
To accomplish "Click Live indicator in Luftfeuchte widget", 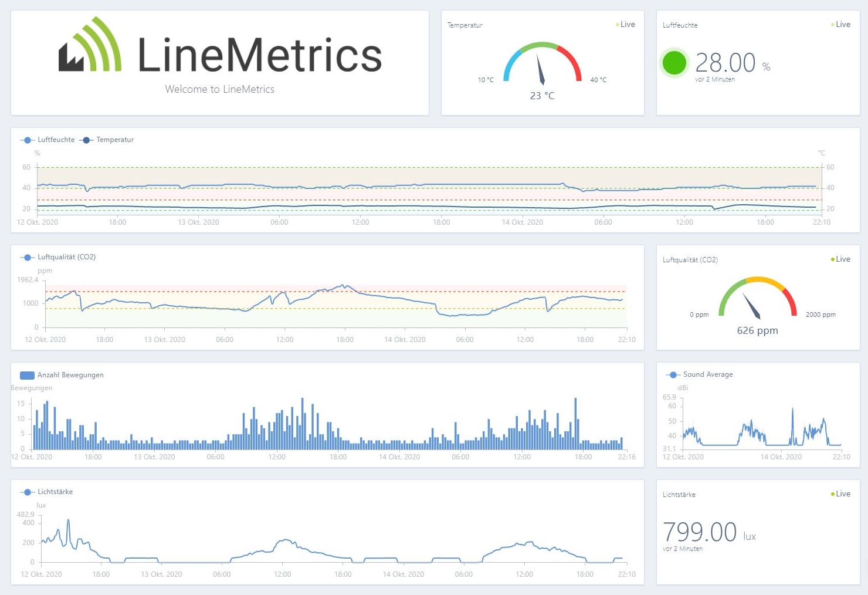I will click(x=841, y=25).
